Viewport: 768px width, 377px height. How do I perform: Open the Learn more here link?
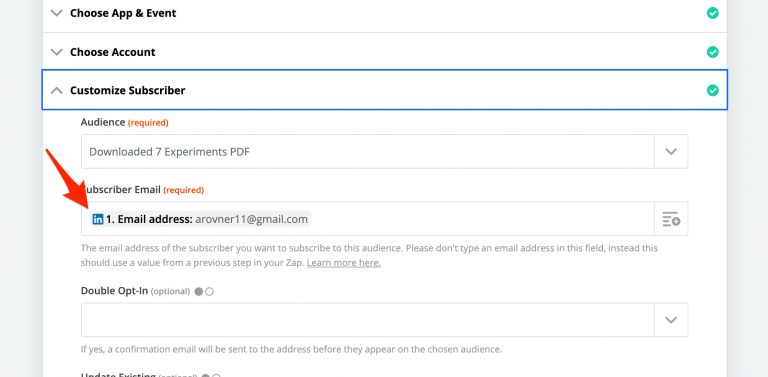pyautogui.click(x=344, y=263)
